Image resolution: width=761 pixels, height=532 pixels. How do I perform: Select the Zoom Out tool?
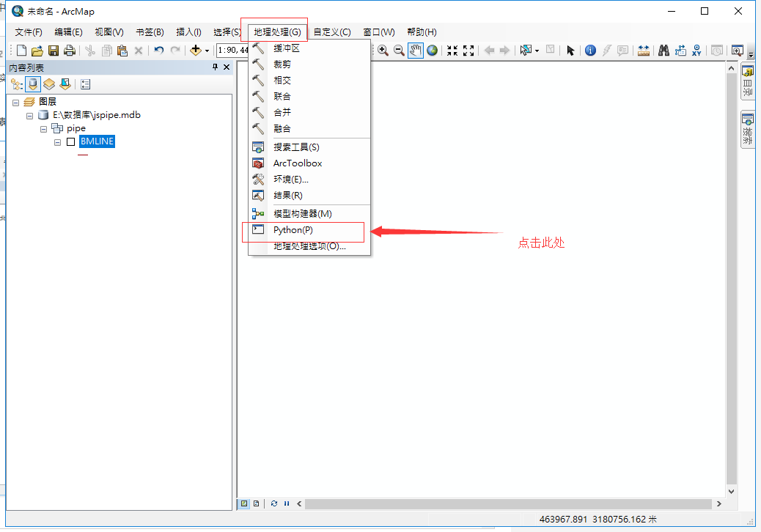tap(399, 50)
